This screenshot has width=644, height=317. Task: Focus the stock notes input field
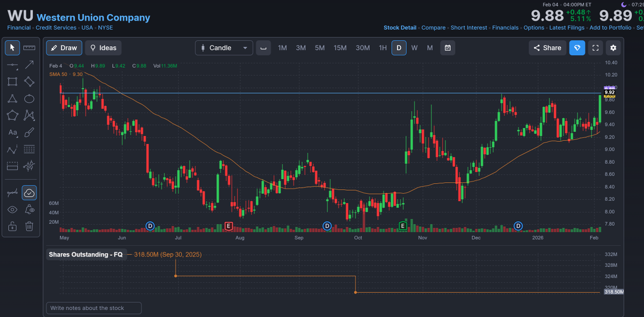tap(94, 308)
